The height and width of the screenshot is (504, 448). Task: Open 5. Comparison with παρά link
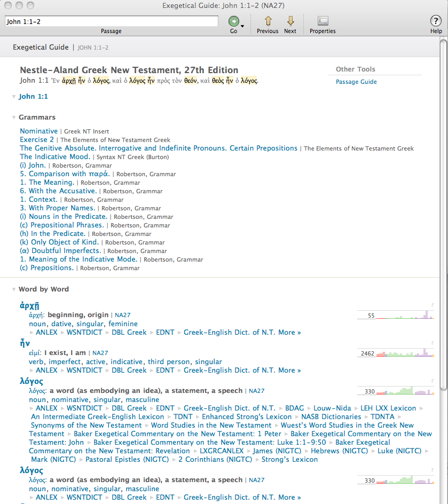(x=65, y=174)
